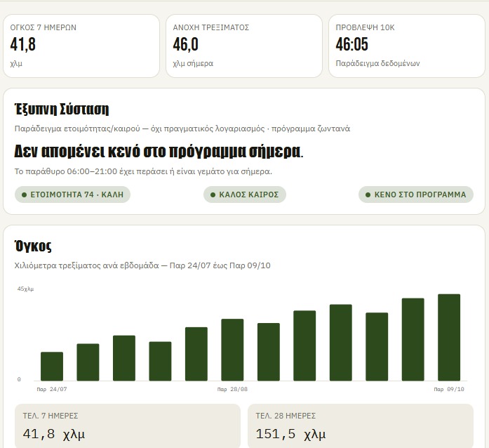The image size is (489, 448).
Task: Click the ΚΑΛΟΣ ΚΑΙΡΟΣ chip
Action: coord(244,195)
